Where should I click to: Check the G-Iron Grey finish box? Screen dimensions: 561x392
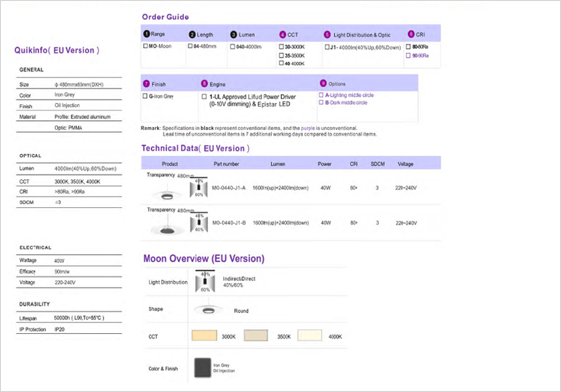pyautogui.click(x=146, y=96)
